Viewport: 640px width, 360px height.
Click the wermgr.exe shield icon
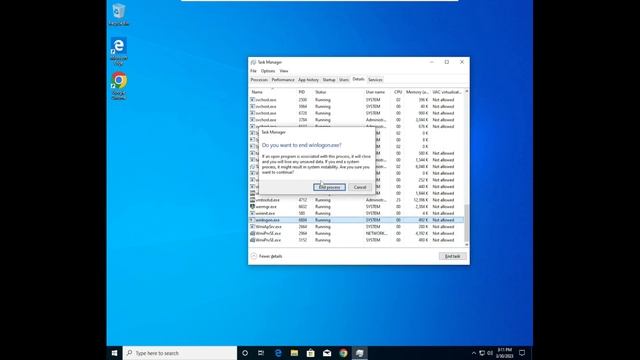point(253,207)
